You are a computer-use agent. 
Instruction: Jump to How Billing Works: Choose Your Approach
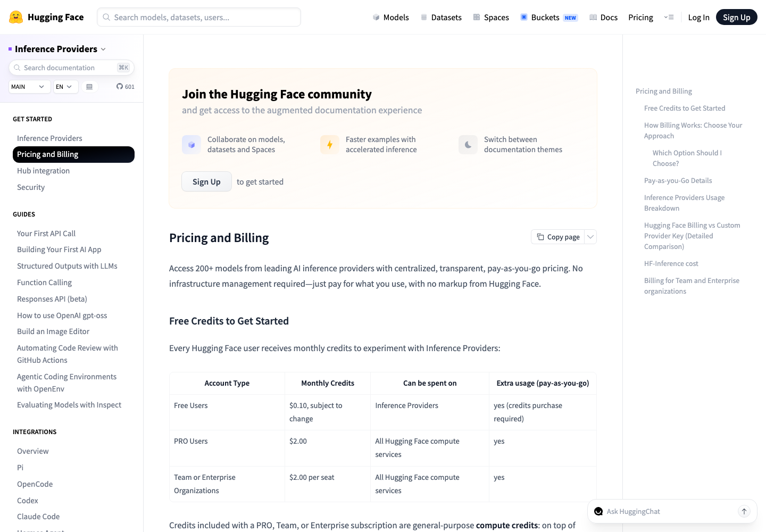point(693,131)
